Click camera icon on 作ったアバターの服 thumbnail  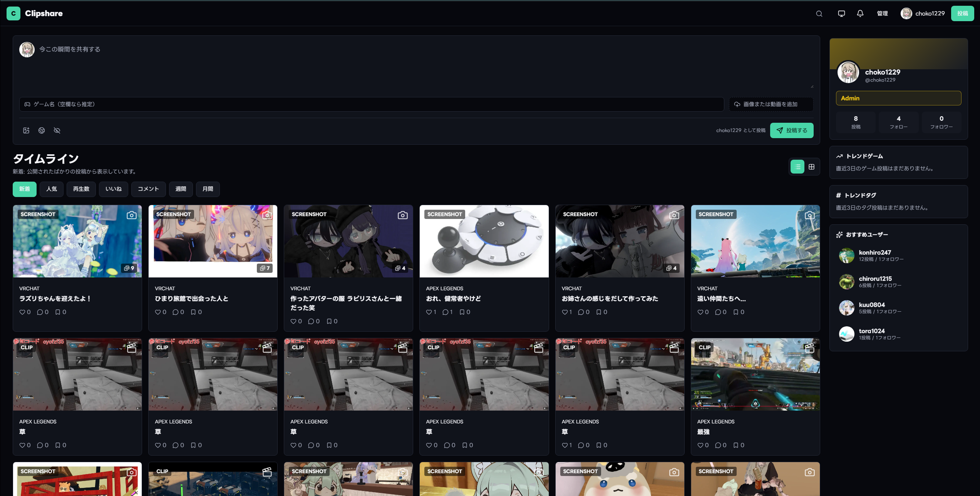(x=403, y=215)
